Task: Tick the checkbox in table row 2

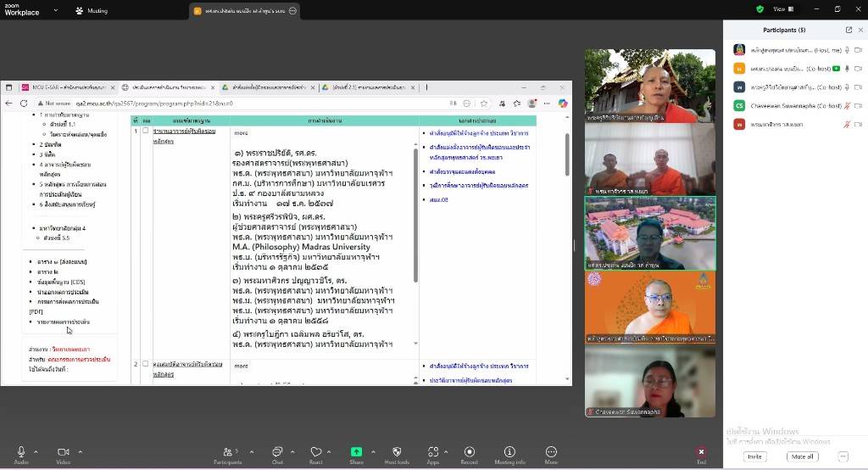Action: [146, 364]
